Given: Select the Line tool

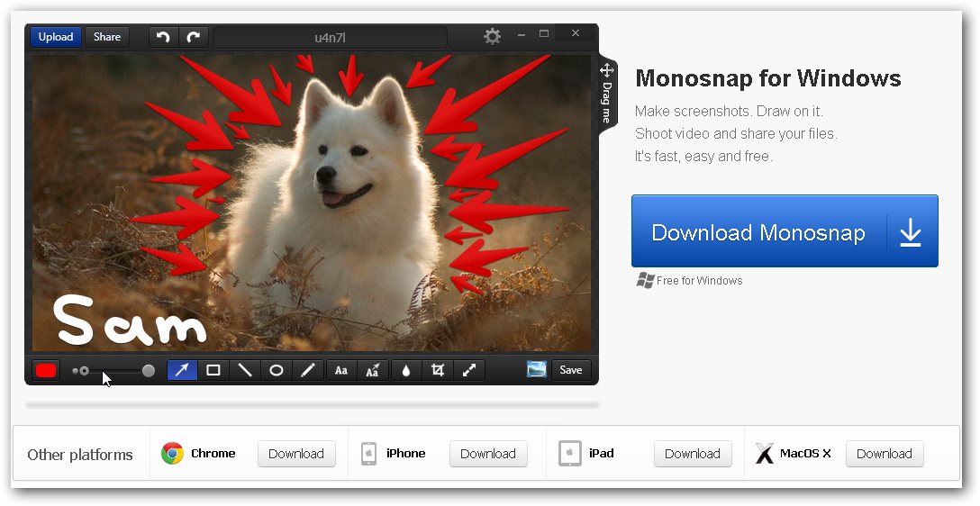Looking at the screenshot, I should tap(244, 370).
